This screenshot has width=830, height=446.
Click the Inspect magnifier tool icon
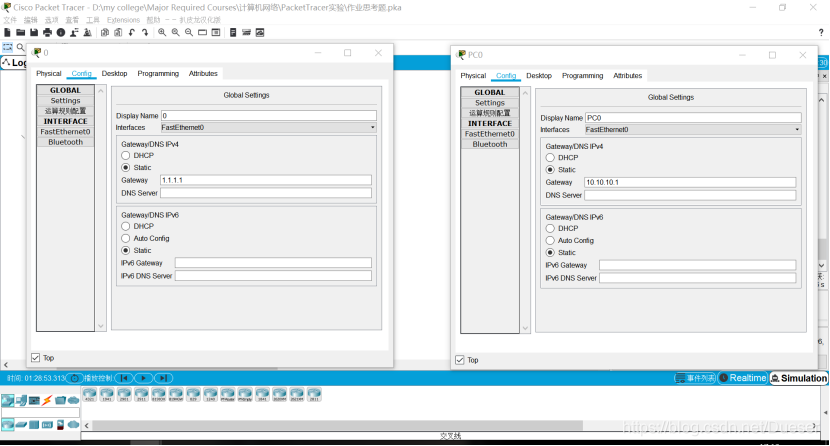tap(21, 47)
